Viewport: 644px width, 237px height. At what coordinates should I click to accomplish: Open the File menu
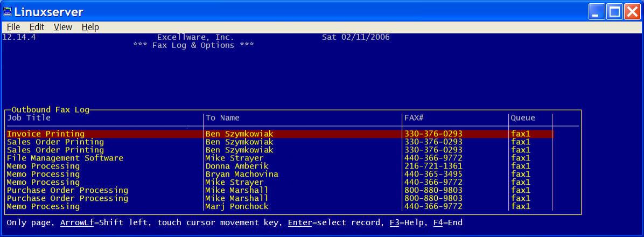pyautogui.click(x=13, y=27)
